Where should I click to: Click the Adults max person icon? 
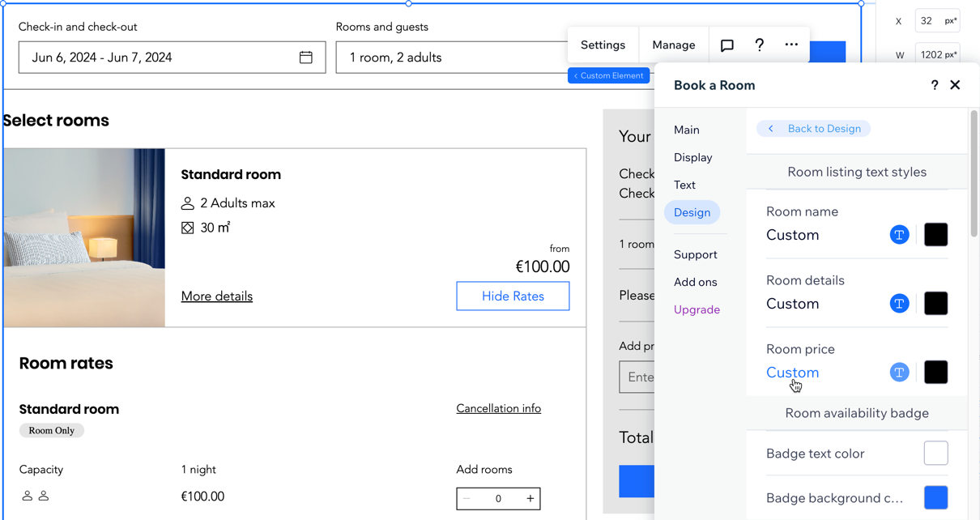click(188, 203)
